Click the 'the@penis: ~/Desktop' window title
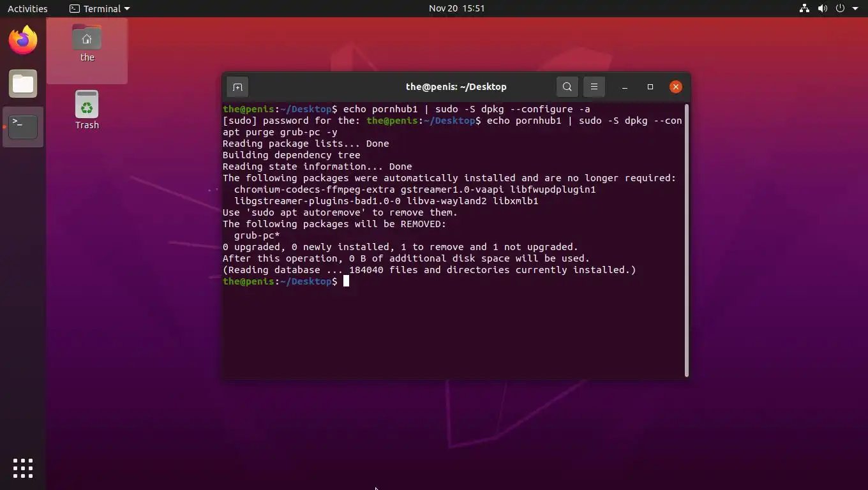Image resolution: width=868 pixels, height=490 pixels. coord(456,87)
